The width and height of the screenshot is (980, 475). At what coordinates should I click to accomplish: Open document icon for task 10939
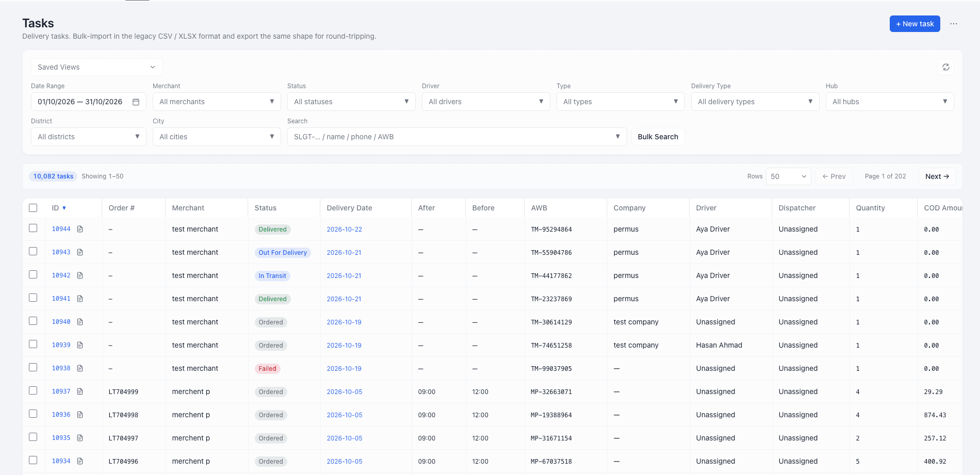[x=80, y=345]
